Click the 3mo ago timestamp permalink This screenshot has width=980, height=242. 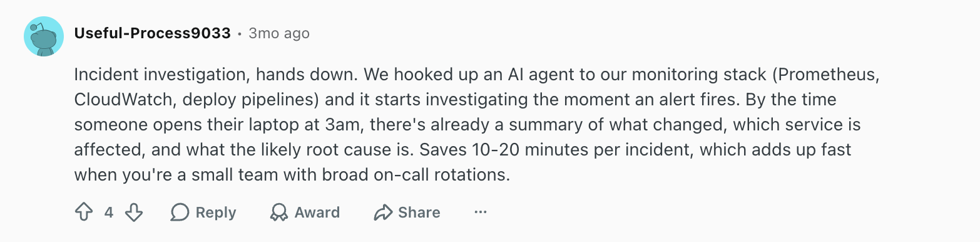coord(279,33)
